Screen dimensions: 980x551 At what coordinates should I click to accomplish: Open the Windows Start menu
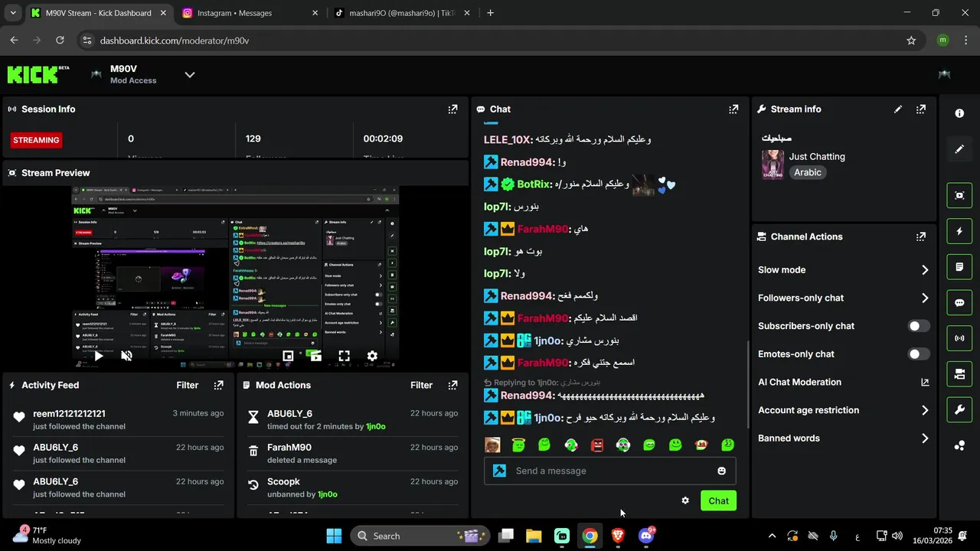[334, 536]
